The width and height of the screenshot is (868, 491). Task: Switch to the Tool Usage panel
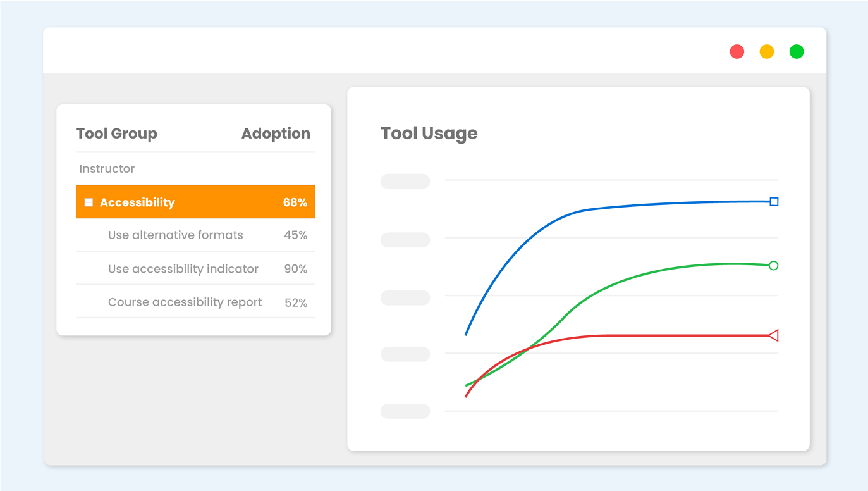[x=429, y=133]
